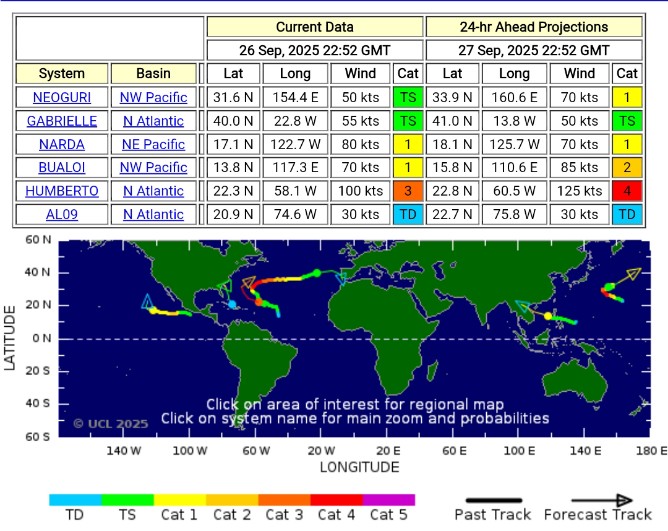The width and height of the screenshot is (668, 531).
Task: Click NEOGURI's current TS category cell
Action: 408,97
